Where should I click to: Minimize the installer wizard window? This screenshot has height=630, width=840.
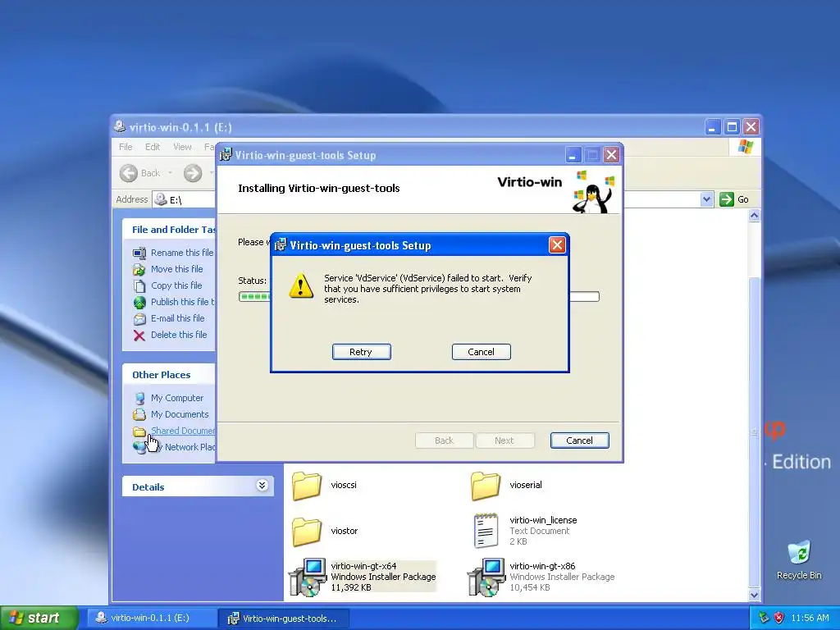coord(573,155)
